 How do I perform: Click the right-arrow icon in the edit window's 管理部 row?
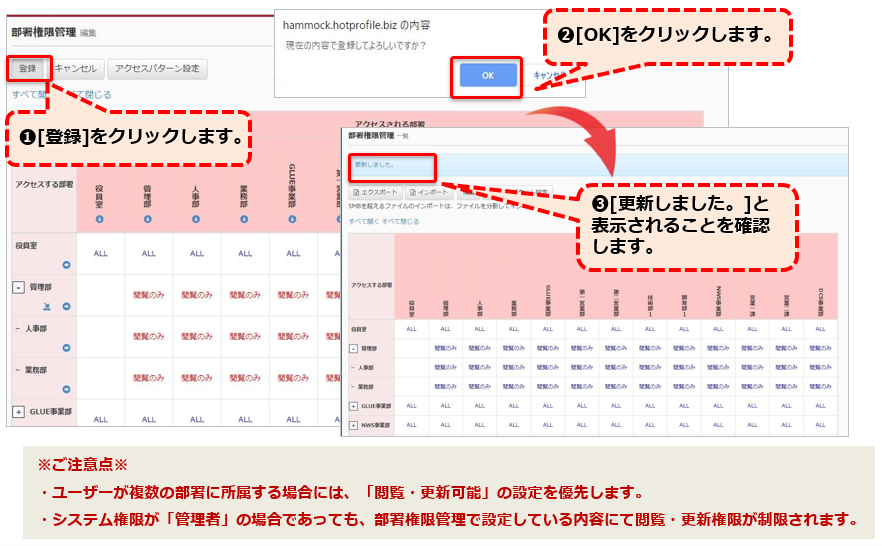(66, 306)
